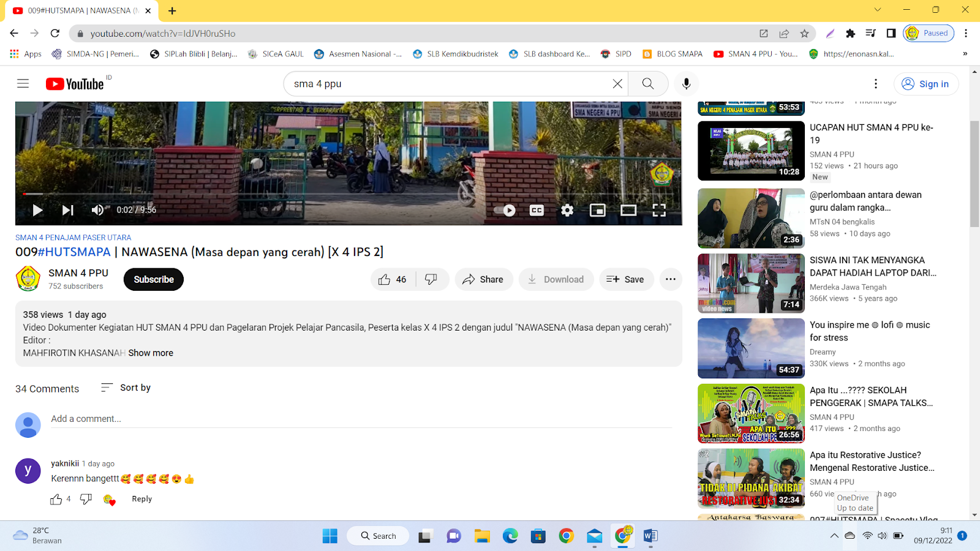This screenshot has width=980, height=551.
Task: Open YouTube settings three-dot menu
Action: tap(875, 84)
